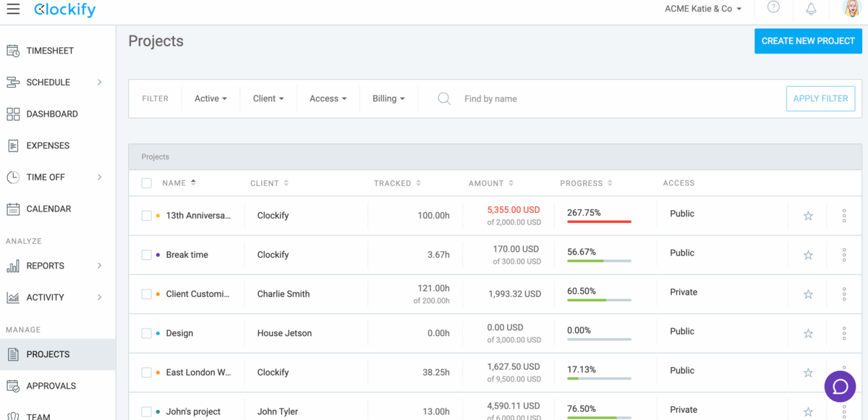Open the Active filter dropdown
Screen dimensions: 868x420
210,98
